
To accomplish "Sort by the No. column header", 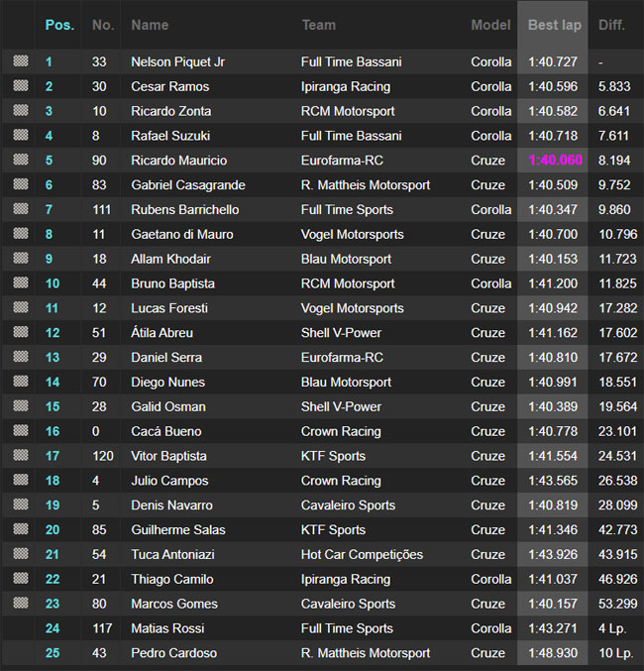I will coord(103,25).
